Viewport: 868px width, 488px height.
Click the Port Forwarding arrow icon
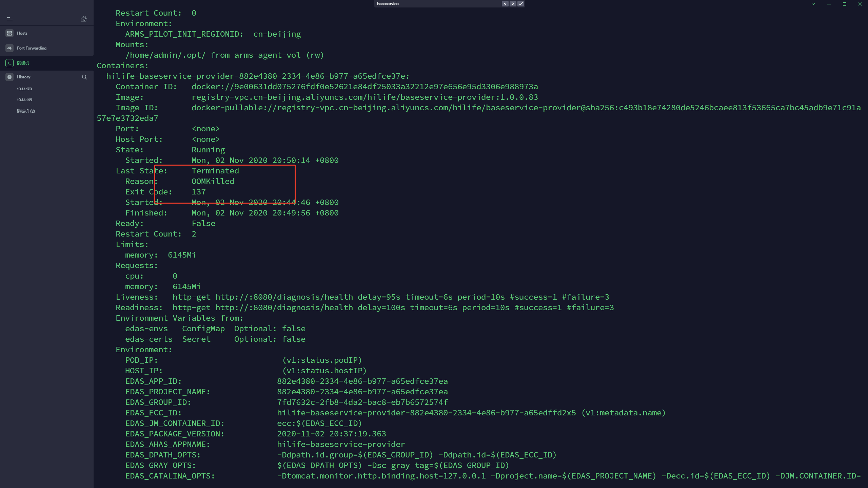(x=9, y=48)
